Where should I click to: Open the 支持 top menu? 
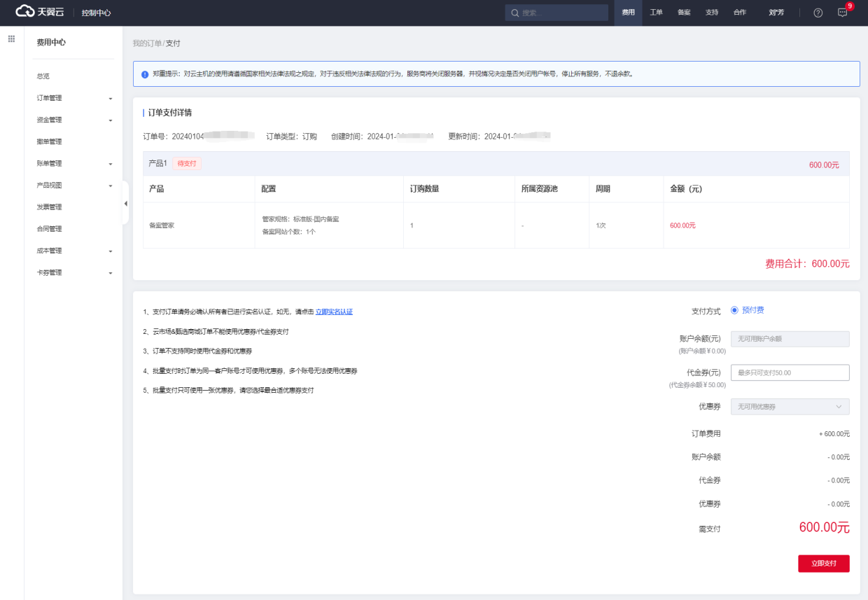click(712, 13)
